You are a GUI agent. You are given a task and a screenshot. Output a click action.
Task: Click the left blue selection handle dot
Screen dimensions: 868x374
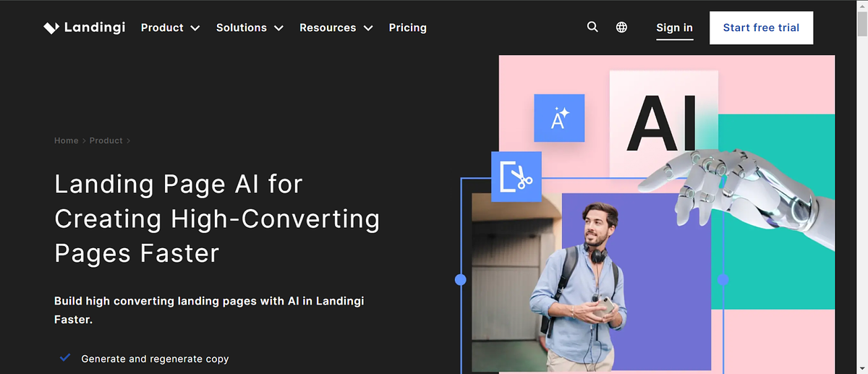point(460,279)
